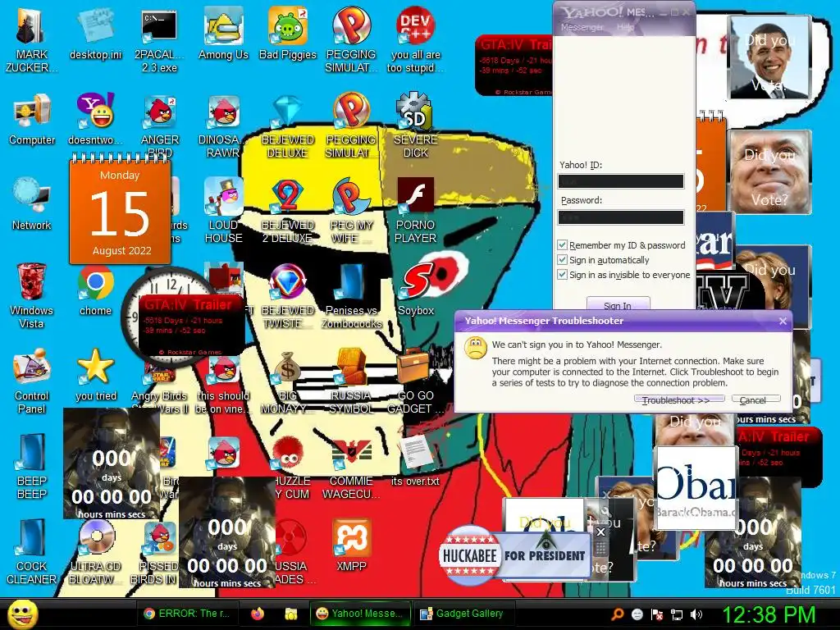This screenshot has height=630, width=840.
Task: Open the Windows Vista recycle bin icon
Action: click(31, 294)
